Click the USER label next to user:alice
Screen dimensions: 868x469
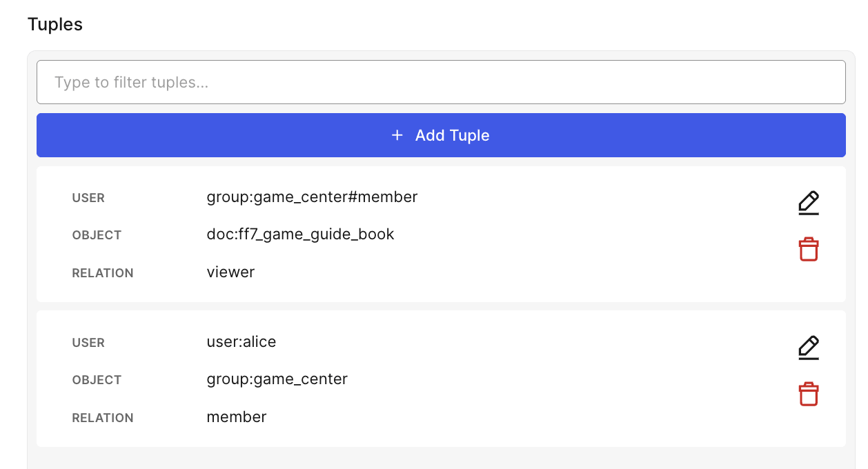88,343
